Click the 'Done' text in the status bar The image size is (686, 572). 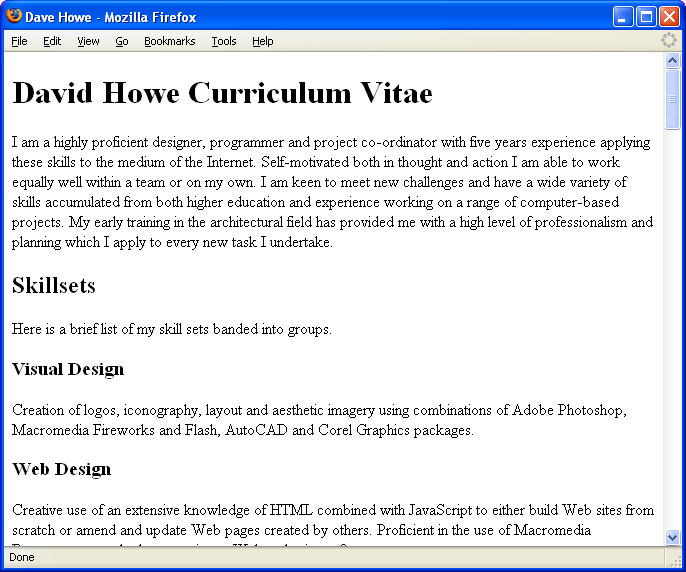click(x=22, y=557)
